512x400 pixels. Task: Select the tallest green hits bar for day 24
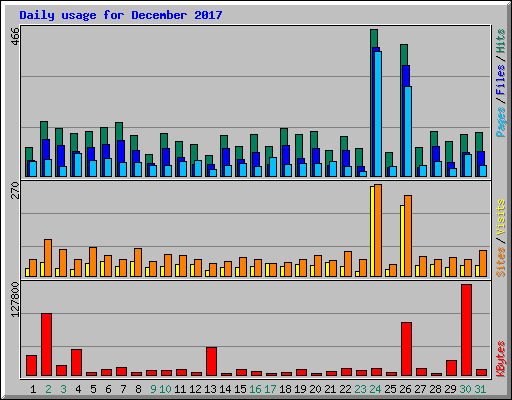click(374, 38)
